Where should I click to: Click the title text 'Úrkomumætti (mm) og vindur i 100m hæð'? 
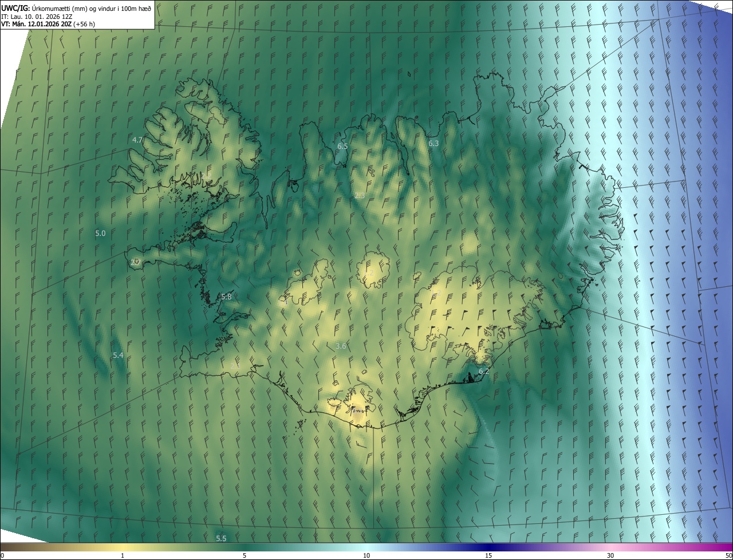(92, 8)
